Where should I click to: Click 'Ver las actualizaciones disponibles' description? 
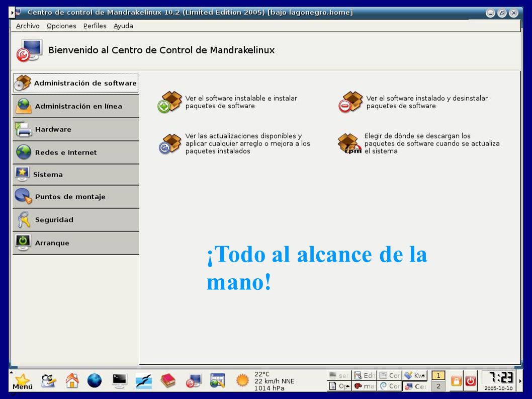(248, 143)
